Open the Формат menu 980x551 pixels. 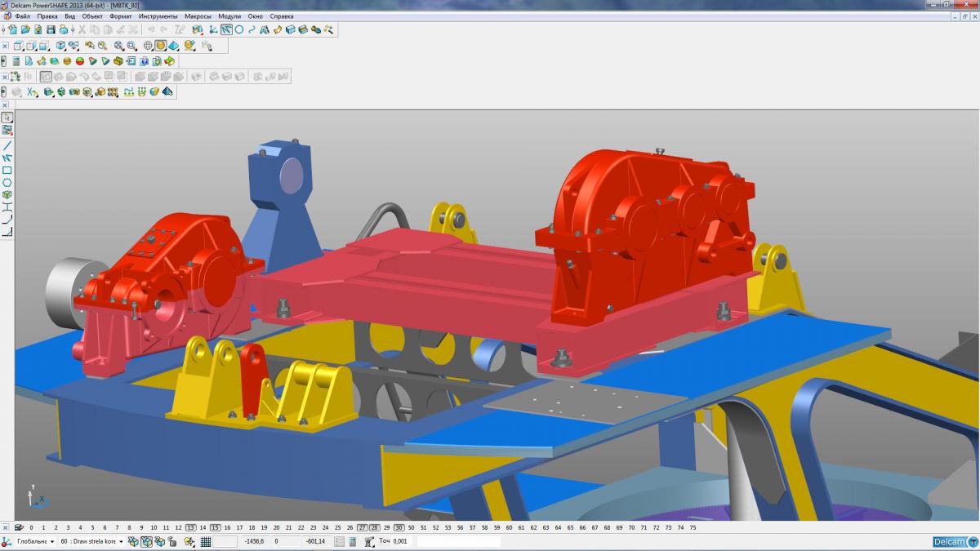click(x=120, y=16)
